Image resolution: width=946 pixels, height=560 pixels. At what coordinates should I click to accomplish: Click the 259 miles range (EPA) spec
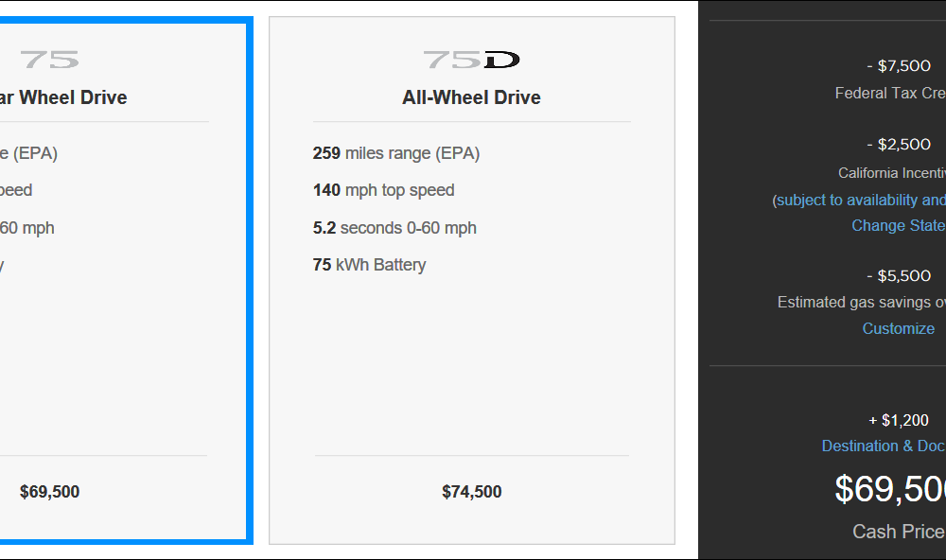click(x=396, y=153)
